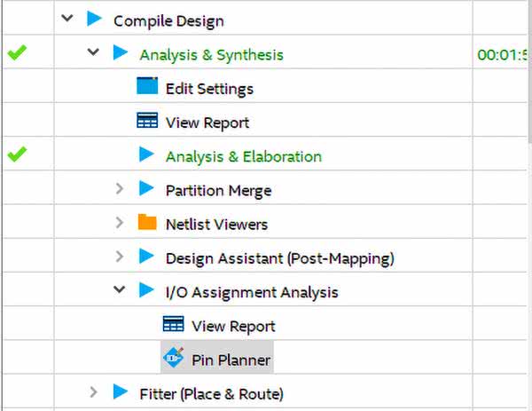Viewport: 532px width, 411px height.
Task: Click the Partition Merge play icon
Action: point(147,189)
